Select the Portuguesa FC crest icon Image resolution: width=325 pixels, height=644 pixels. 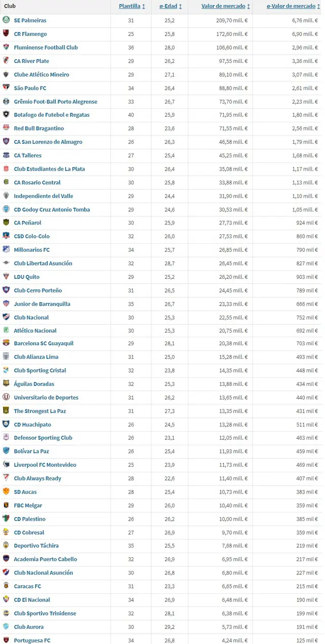7,640
